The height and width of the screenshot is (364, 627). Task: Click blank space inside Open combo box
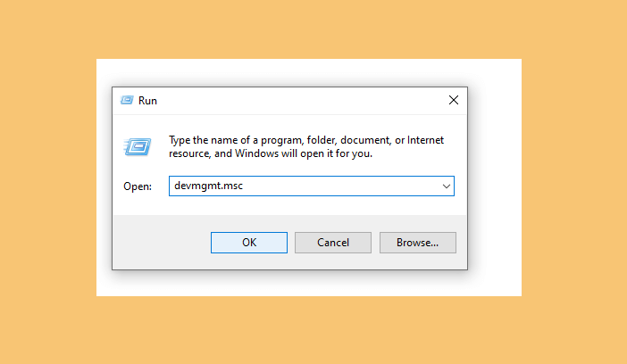coord(340,186)
